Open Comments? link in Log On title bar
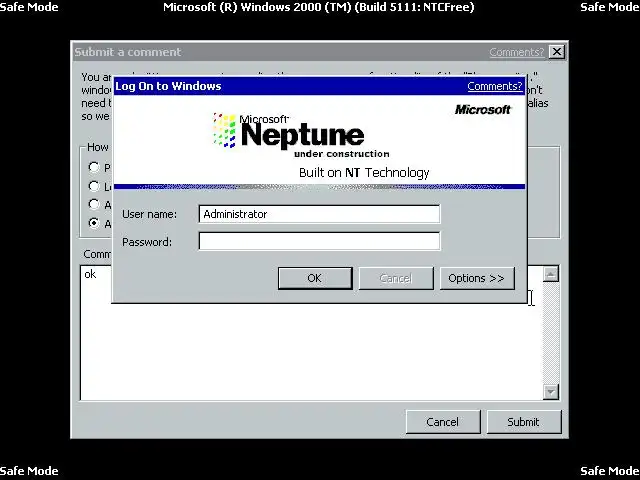Image resolution: width=640 pixels, height=480 pixels. [495, 86]
